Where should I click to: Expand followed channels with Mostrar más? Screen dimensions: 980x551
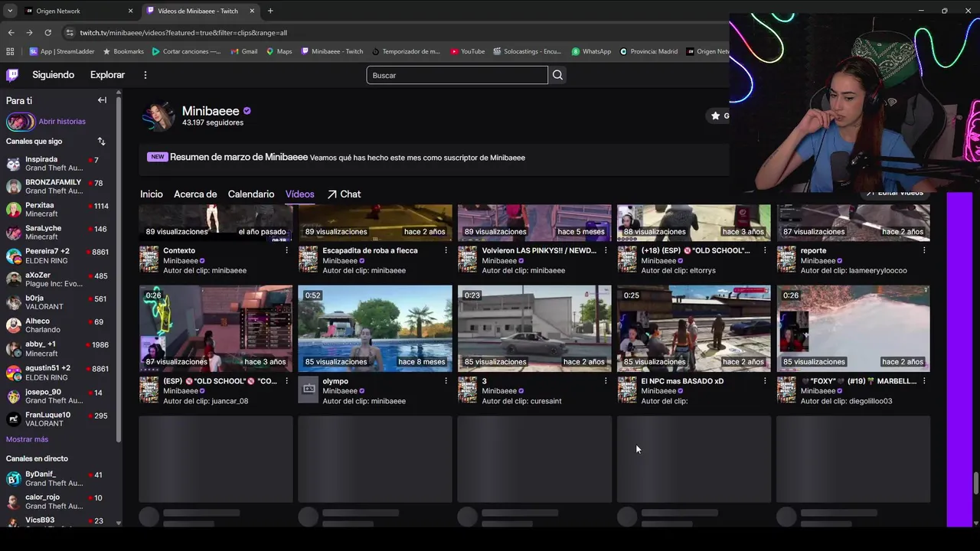(27, 439)
